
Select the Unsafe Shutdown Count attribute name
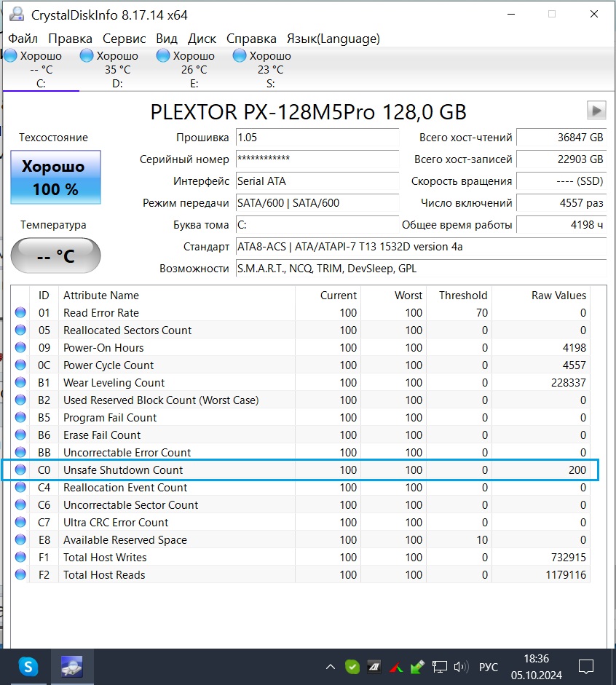coord(123,470)
